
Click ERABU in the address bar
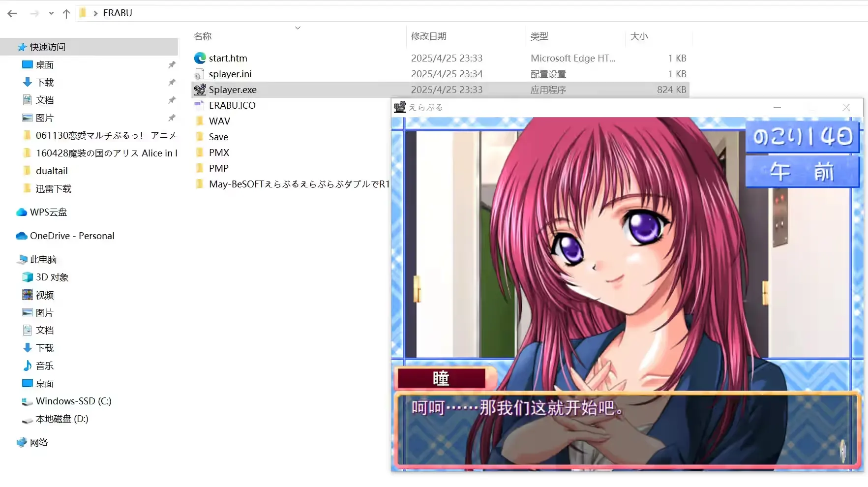tap(118, 13)
